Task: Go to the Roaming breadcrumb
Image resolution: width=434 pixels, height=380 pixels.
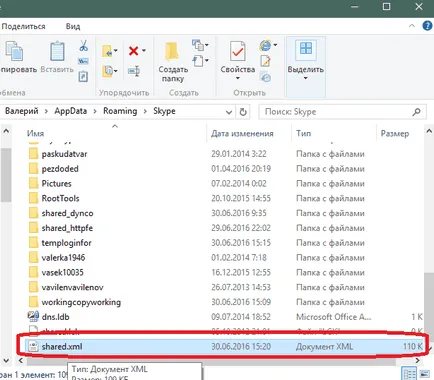Action: tap(120, 111)
